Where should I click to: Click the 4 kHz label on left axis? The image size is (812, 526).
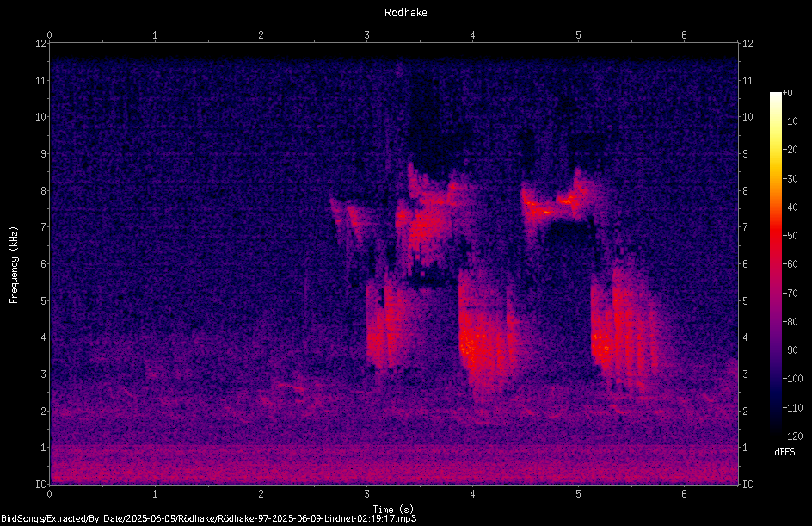tap(44, 337)
